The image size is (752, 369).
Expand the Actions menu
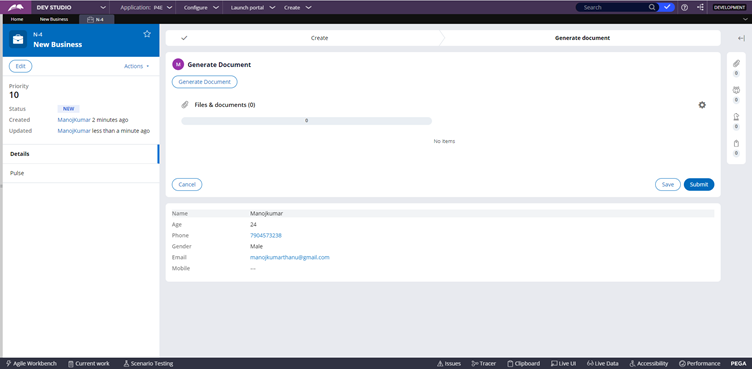137,66
